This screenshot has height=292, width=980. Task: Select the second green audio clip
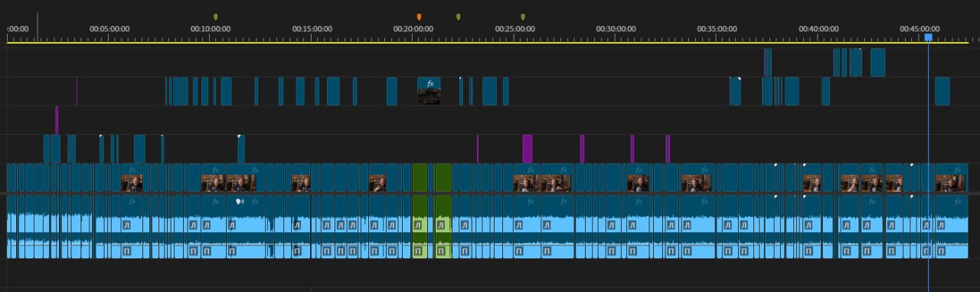[443, 226]
